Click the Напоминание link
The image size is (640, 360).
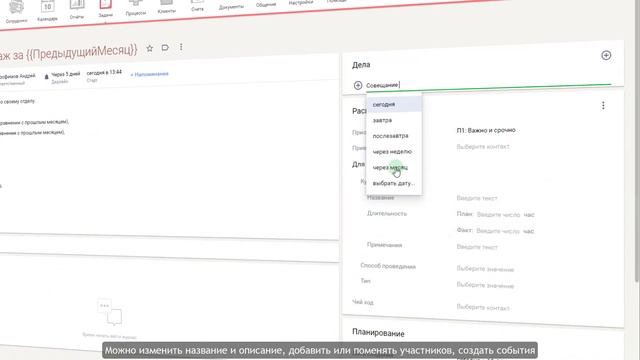click(x=149, y=74)
